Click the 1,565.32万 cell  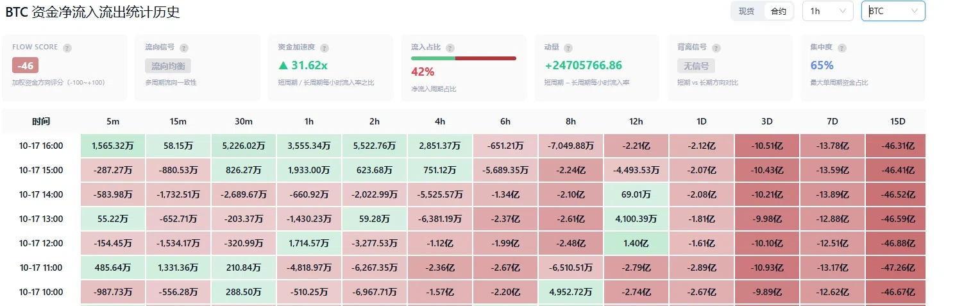click(x=113, y=146)
